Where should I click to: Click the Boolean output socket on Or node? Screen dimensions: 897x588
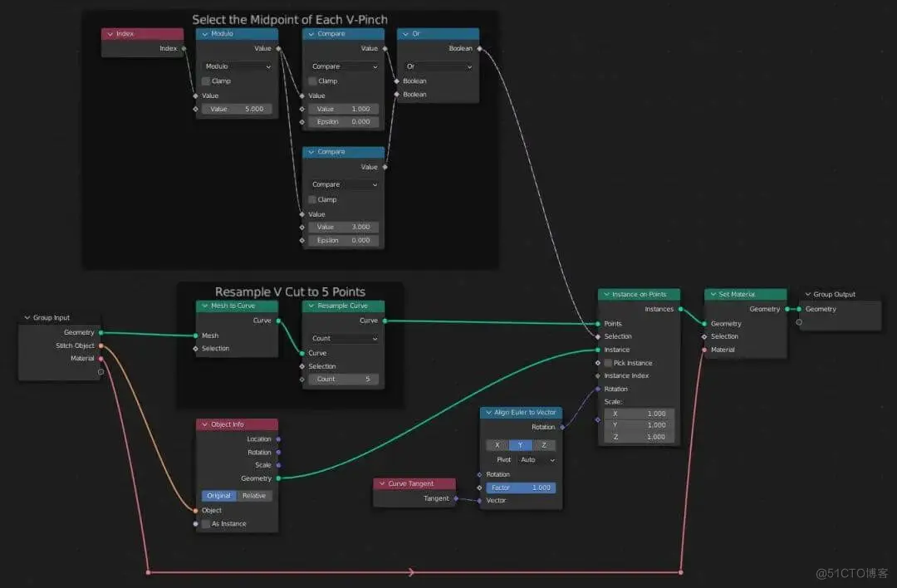[x=479, y=49]
